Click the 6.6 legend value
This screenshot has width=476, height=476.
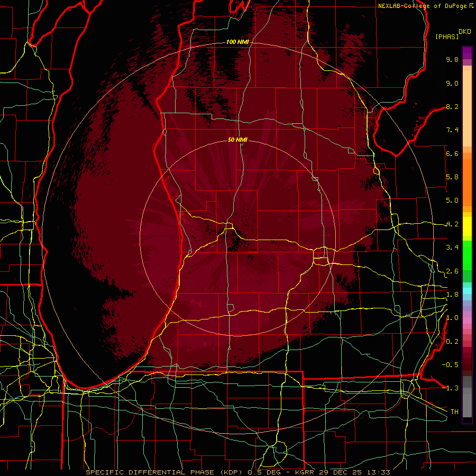tap(452, 153)
